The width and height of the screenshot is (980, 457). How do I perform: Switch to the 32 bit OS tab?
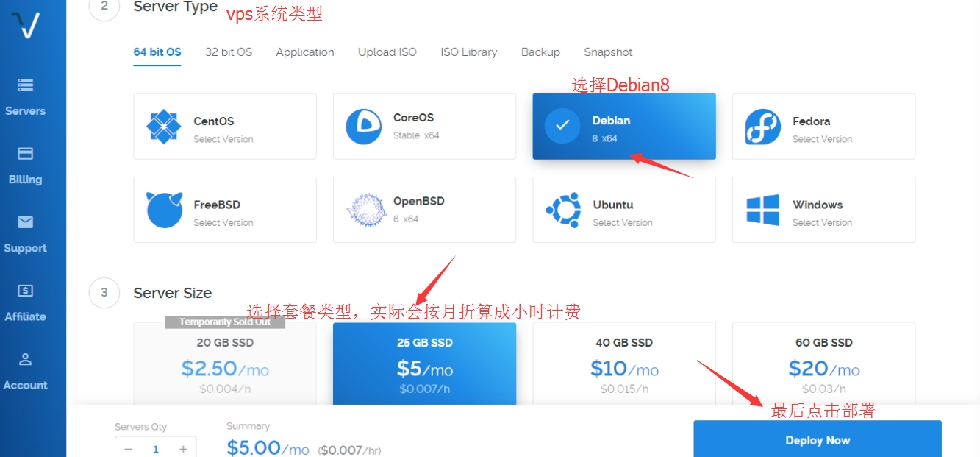(x=229, y=52)
